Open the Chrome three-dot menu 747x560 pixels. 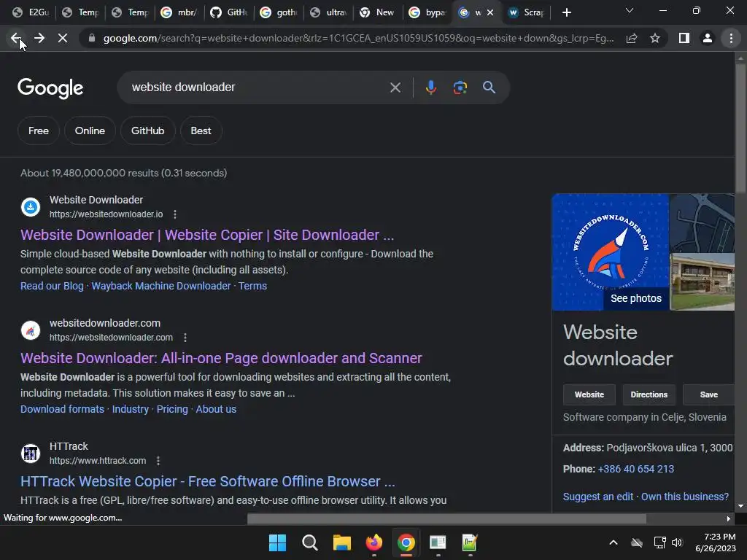(731, 38)
